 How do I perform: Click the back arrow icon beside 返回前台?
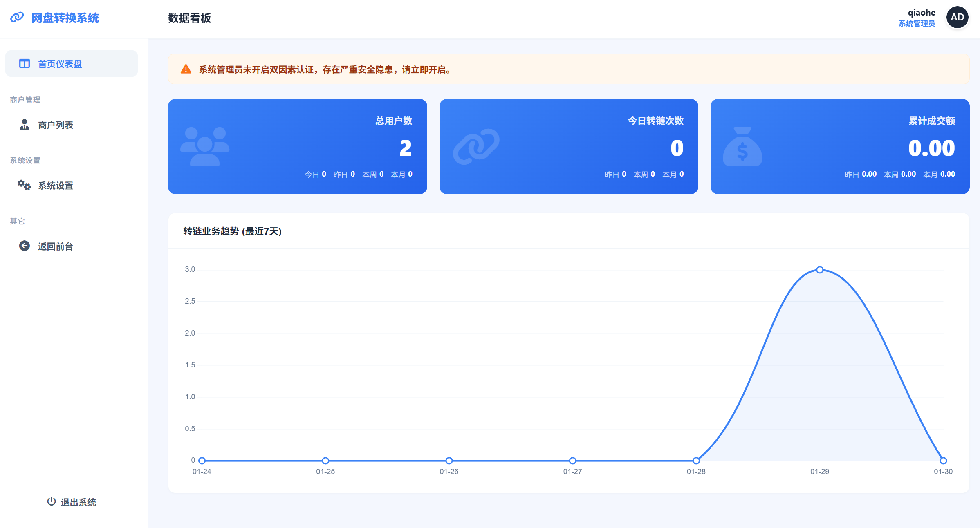[x=25, y=246]
